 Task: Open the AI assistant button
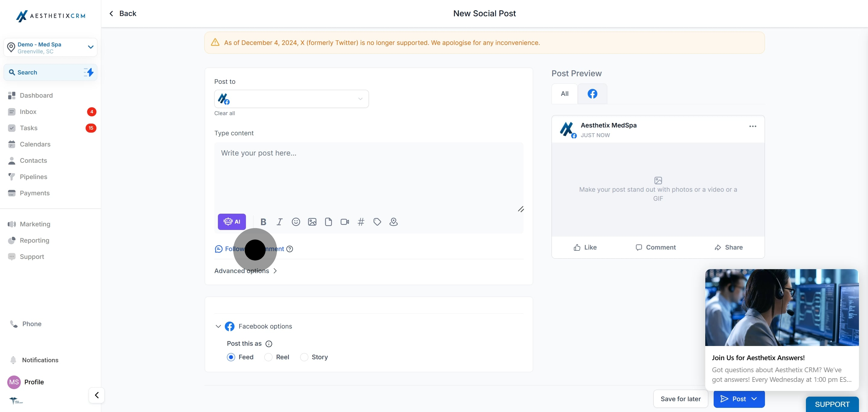coord(231,221)
